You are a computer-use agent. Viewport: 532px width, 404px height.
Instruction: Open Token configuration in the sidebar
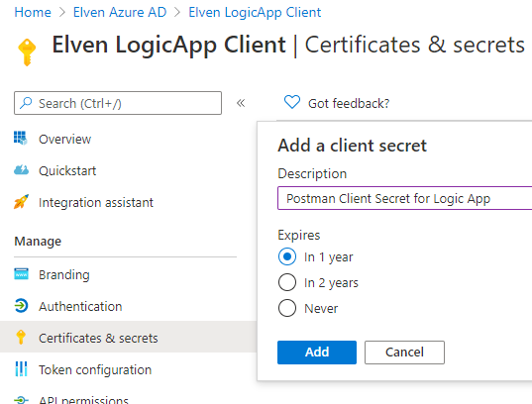(95, 369)
